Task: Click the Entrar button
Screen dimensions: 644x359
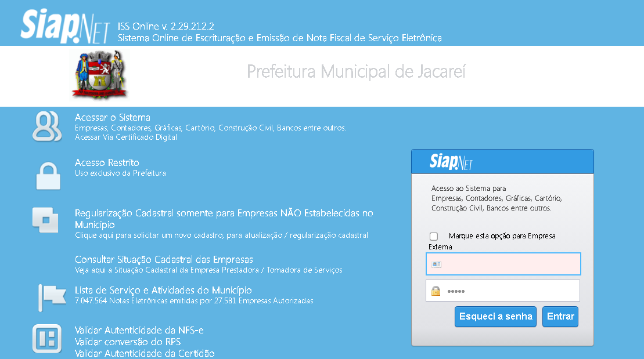Action: coord(560,316)
